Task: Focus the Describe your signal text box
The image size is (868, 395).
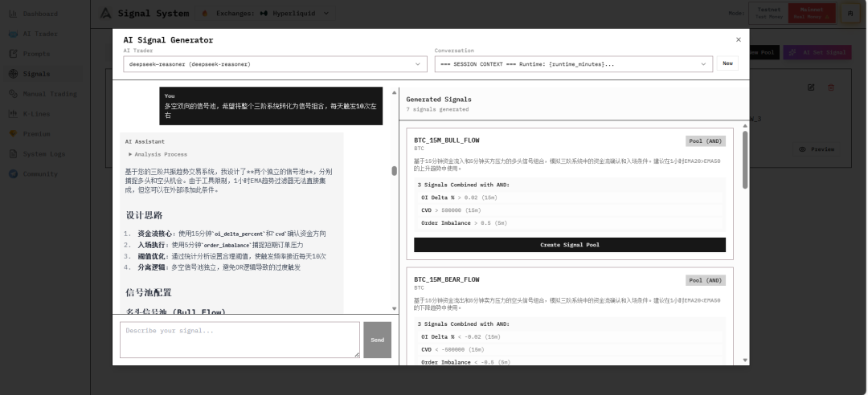Action: point(240,340)
